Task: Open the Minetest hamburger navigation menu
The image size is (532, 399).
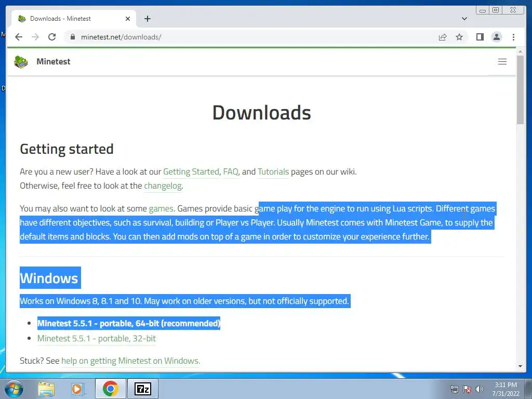Action: tap(502, 62)
